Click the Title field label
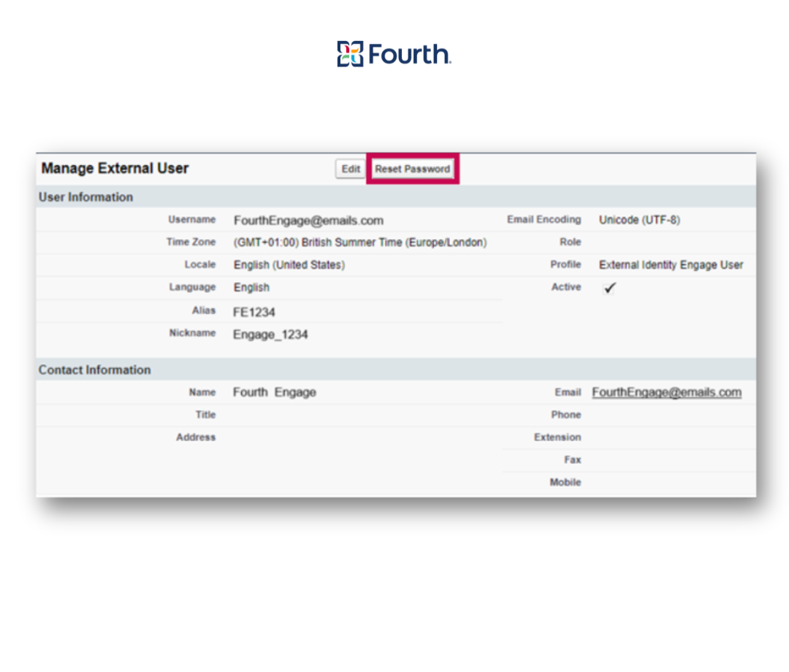This screenshot has width=789, height=672. pyautogui.click(x=205, y=414)
